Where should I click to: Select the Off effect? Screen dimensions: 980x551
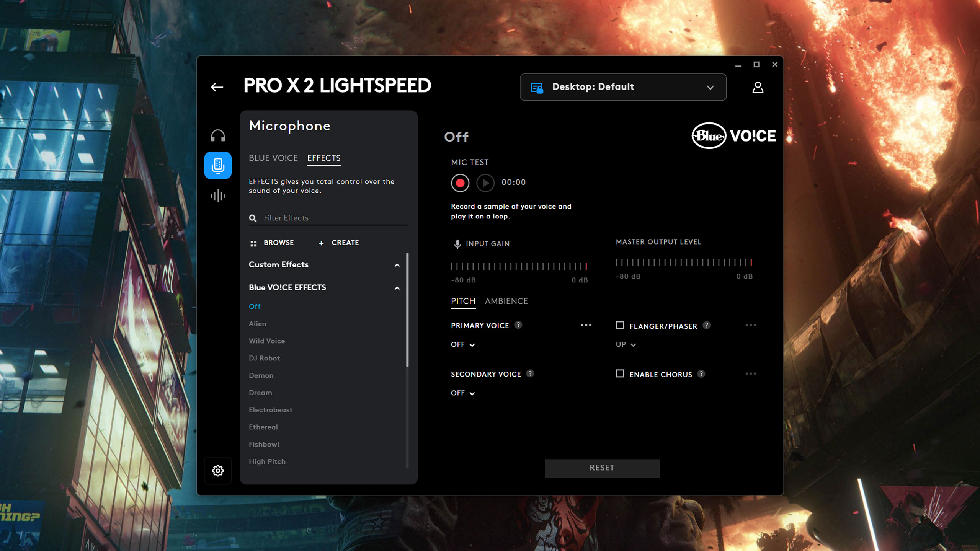point(255,306)
